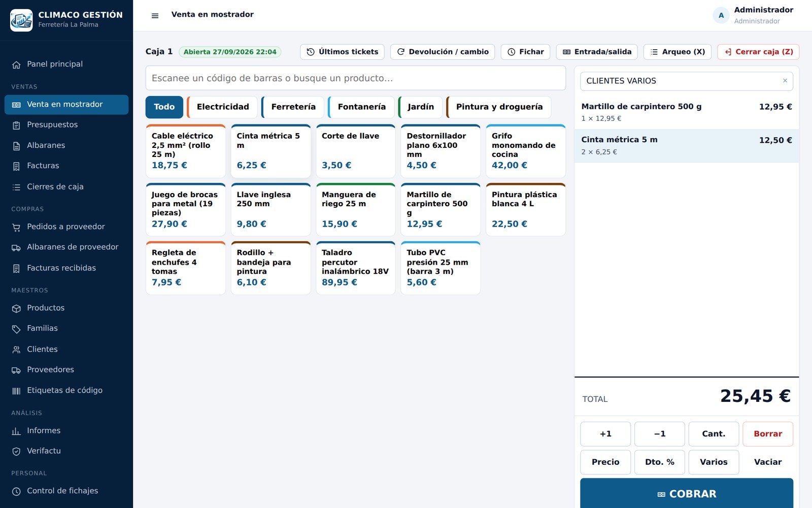
Task: Open Informes analytics page
Action: point(66,430)
